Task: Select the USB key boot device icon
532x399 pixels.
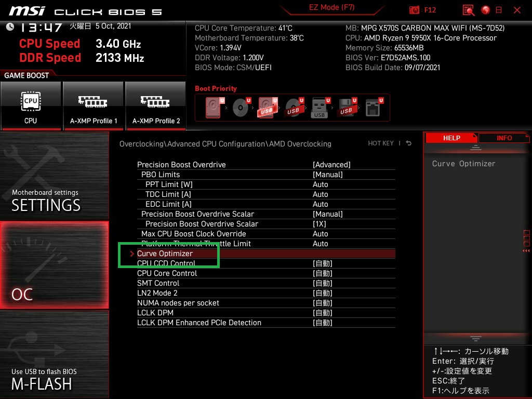Action: [x=321, y=108]
